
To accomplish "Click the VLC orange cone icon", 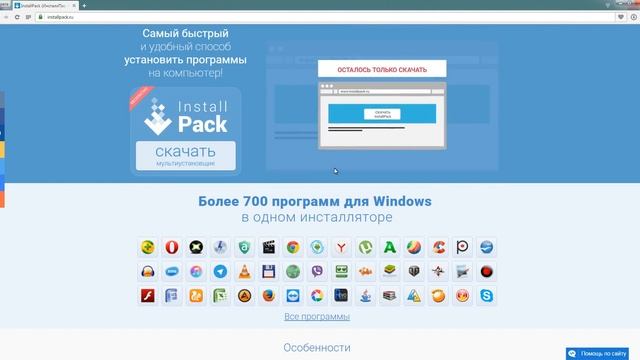I will point(244,271).
